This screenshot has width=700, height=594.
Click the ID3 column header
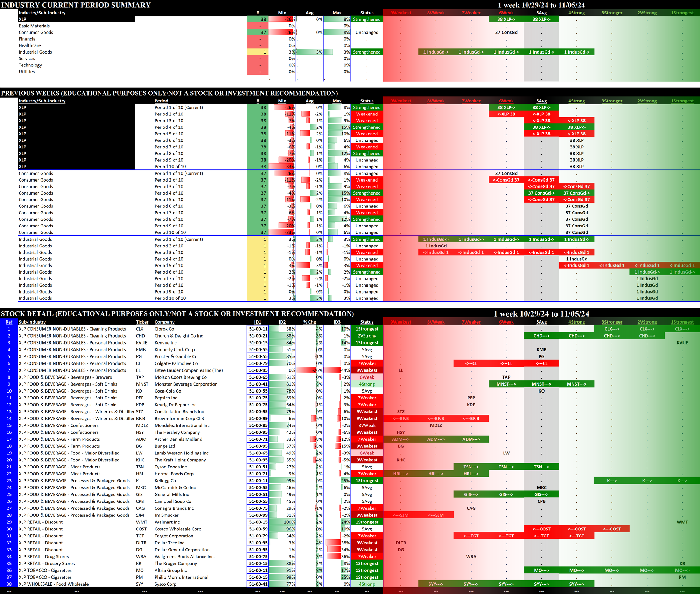pyautogui.click(x=337, y=322)
